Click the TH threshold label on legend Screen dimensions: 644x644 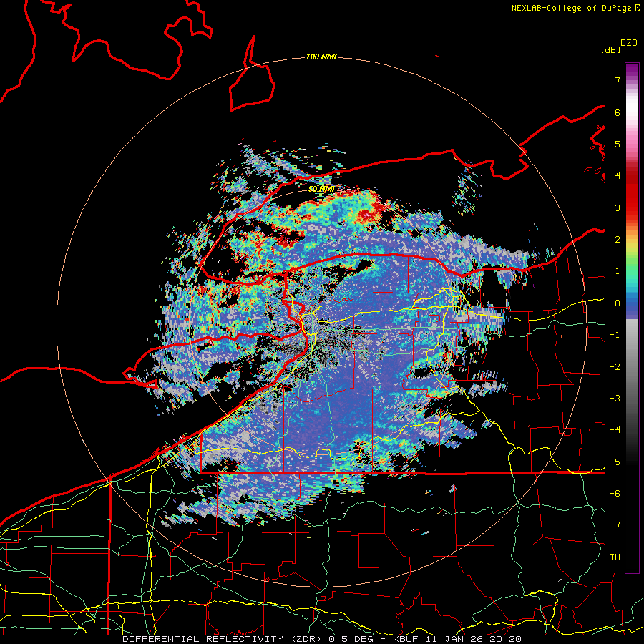click(x=615, y=557)
